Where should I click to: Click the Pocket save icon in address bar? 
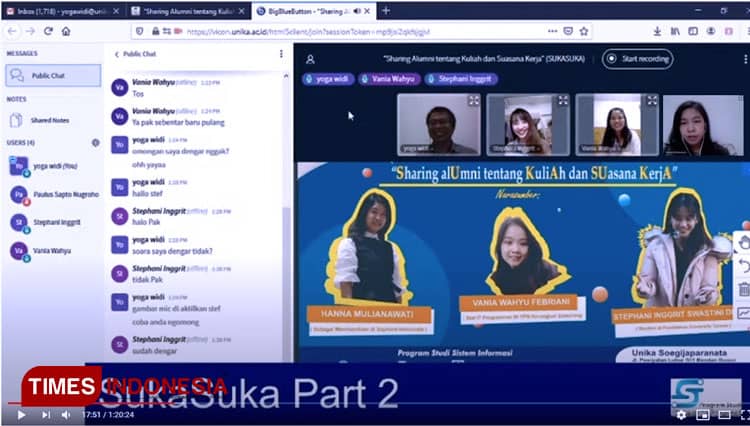(568, 32)
